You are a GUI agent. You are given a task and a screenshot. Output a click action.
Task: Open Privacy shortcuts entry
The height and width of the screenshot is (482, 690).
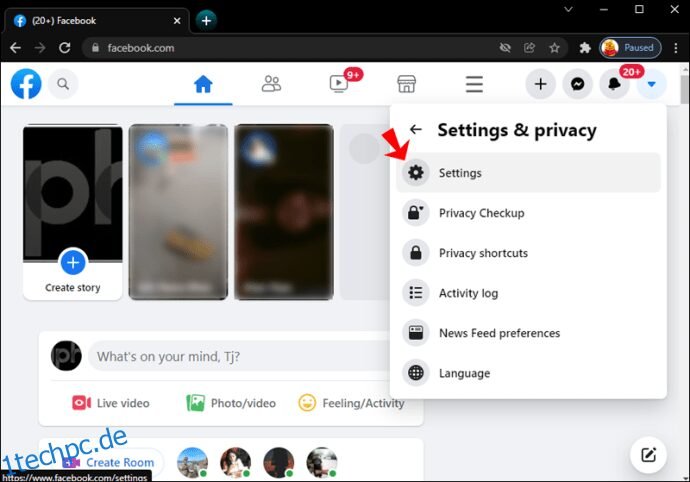click(528, 253)
